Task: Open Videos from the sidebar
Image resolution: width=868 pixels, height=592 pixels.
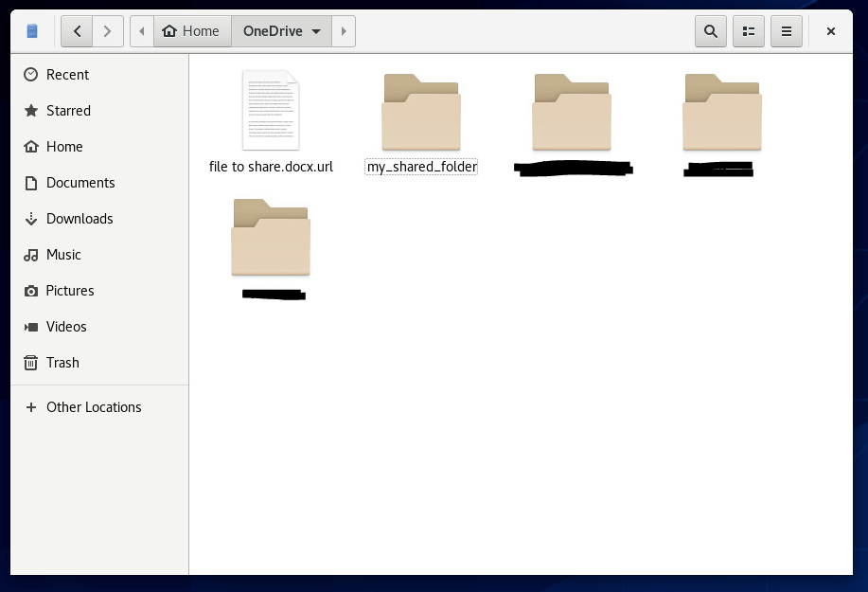Action: click(66, 327)
